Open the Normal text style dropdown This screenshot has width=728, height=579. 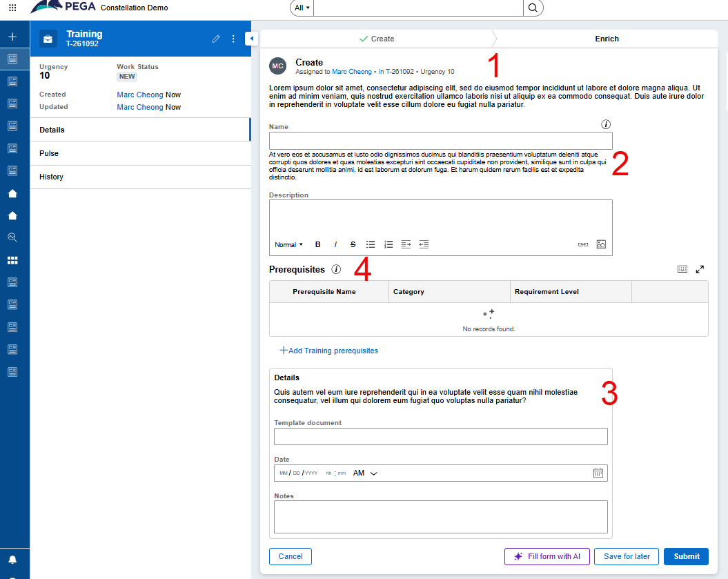coord(288,244)
